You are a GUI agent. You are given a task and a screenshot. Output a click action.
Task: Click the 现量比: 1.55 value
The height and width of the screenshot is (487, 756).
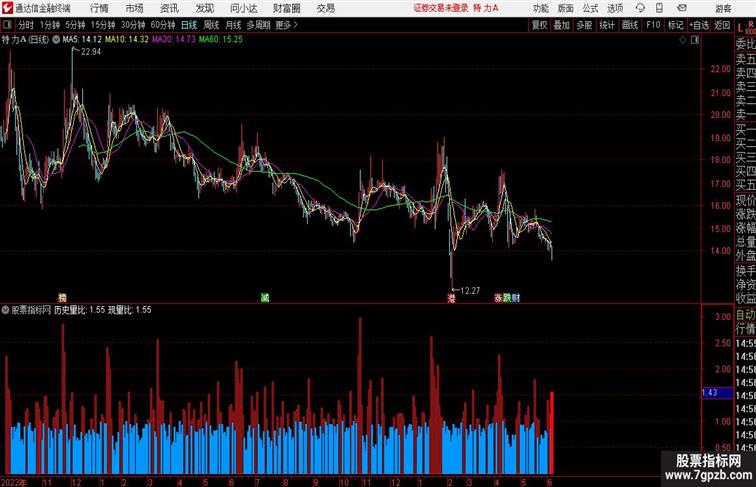130,310
